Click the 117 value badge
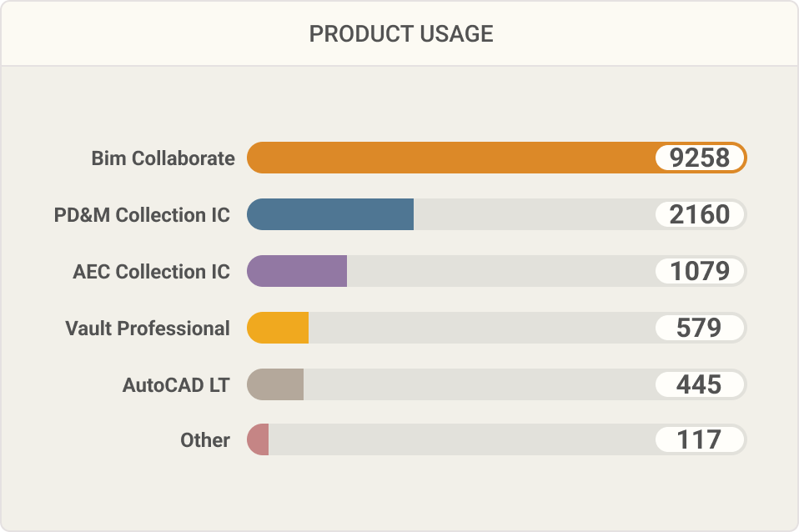 point(700,439)
